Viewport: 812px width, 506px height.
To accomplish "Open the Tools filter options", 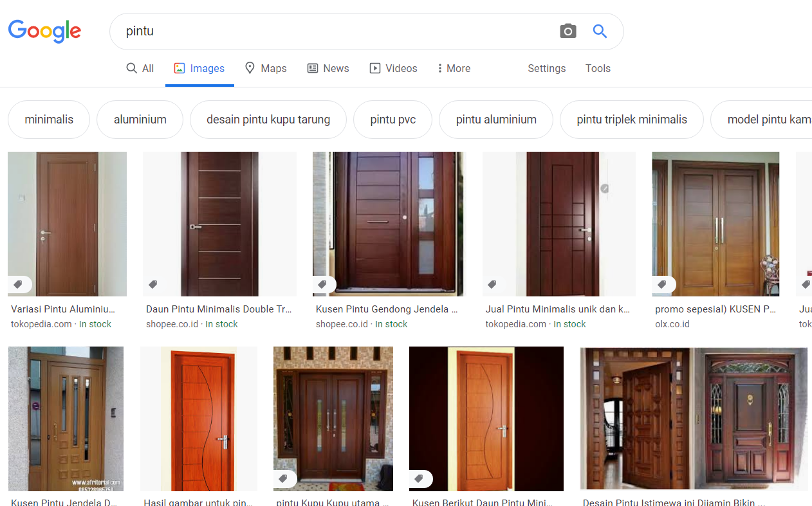I will click(x=598, y=68).
